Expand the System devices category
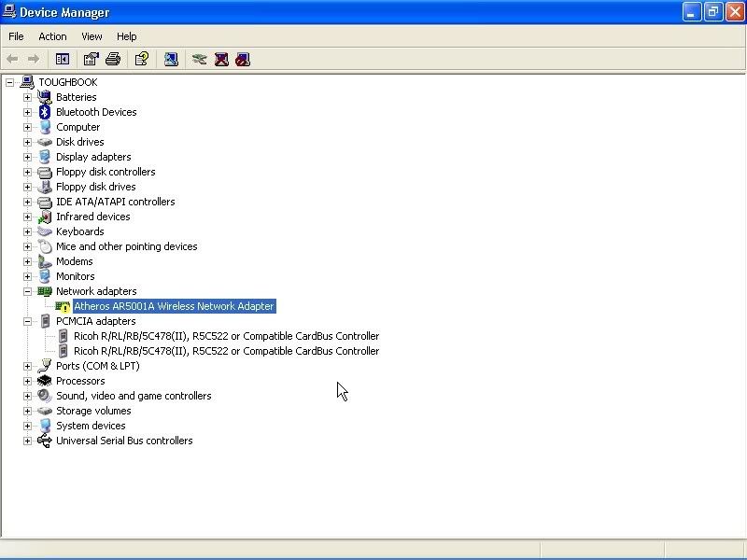 click(27, 426)
